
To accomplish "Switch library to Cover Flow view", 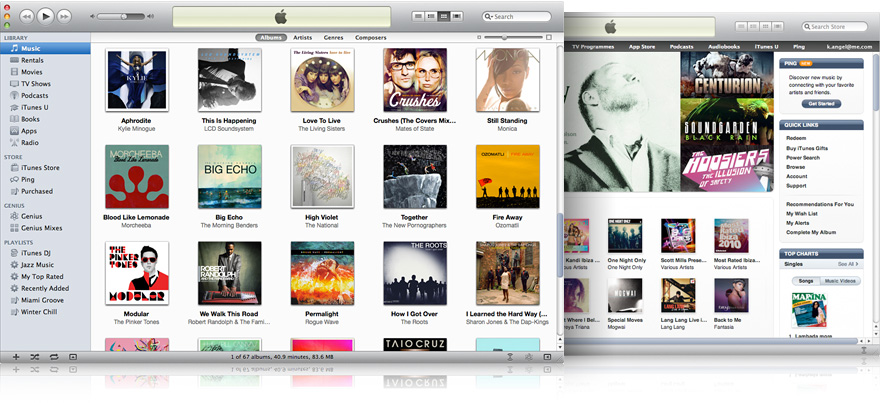I will click(457, 16).
